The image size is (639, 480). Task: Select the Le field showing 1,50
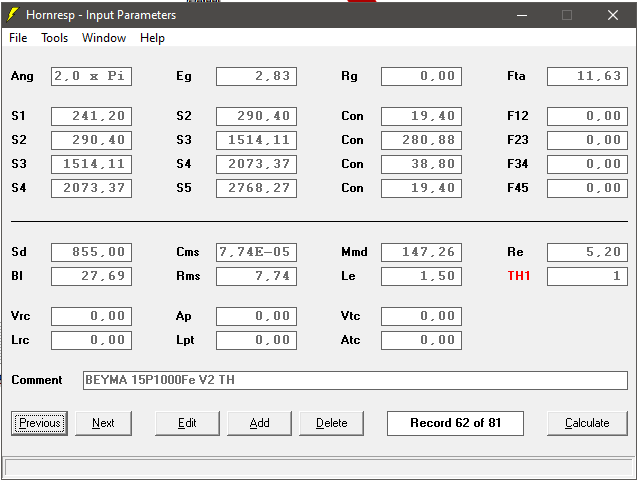[421, 276]
